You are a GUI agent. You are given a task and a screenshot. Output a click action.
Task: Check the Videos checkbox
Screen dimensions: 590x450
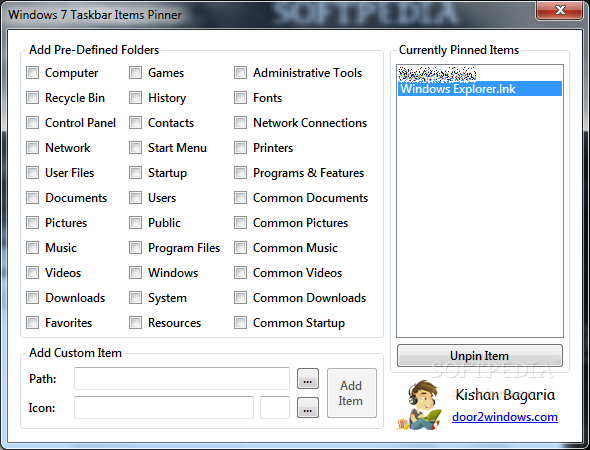point(32,273)
